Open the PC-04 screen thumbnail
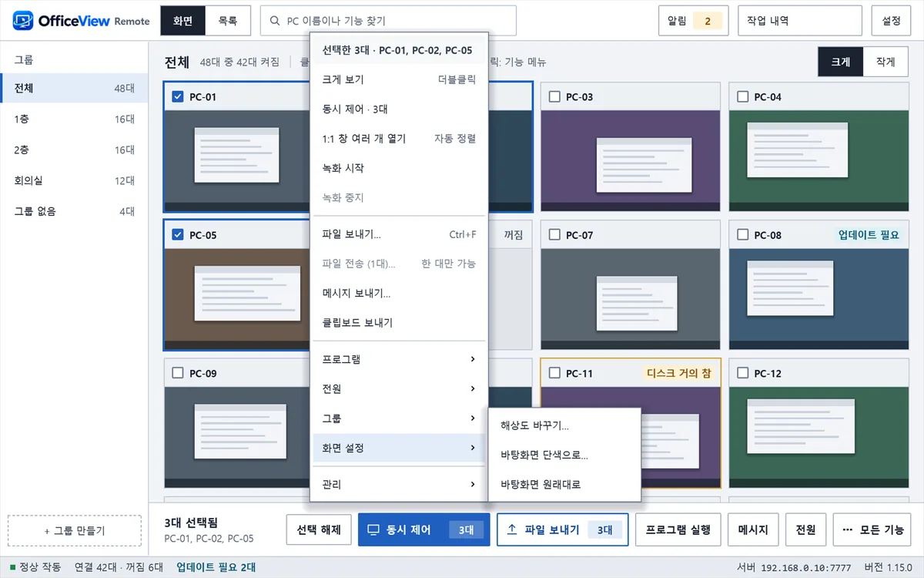 819,161
